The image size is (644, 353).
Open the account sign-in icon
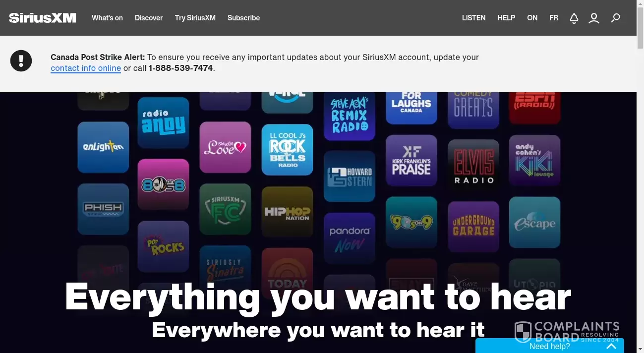point(593,18)
